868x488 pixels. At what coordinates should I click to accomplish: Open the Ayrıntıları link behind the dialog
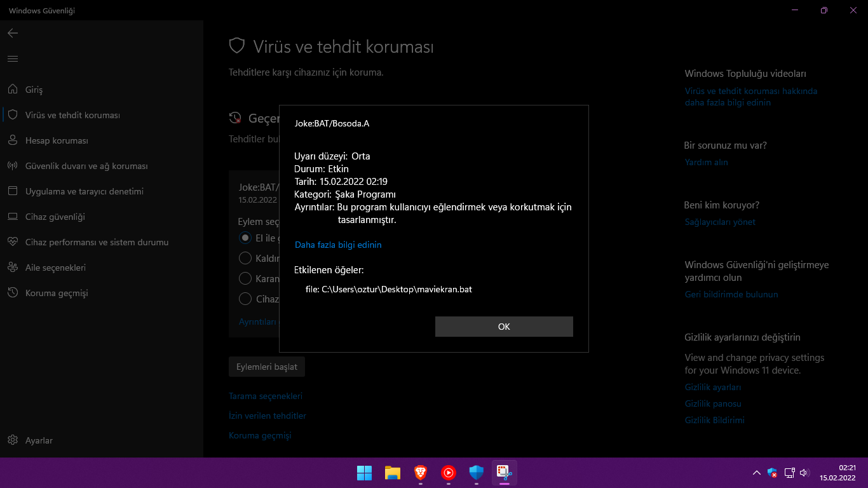(x=258, y=322)
